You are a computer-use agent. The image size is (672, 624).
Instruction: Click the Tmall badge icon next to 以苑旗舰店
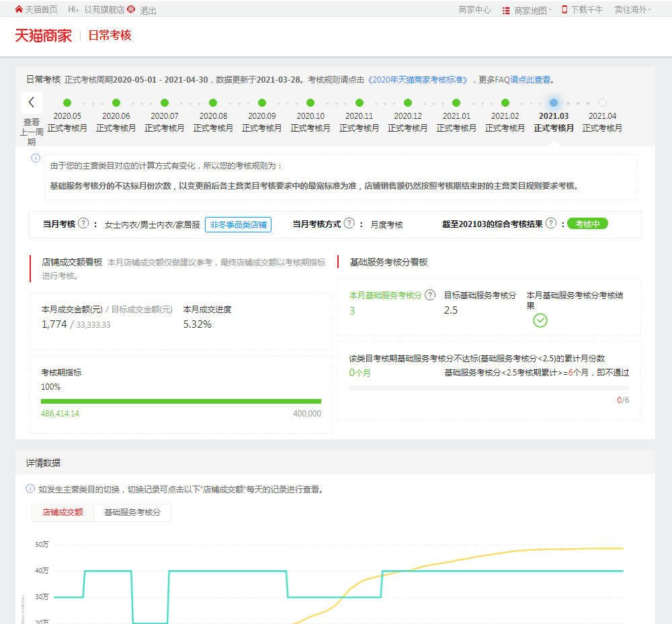tap(131, 9)
